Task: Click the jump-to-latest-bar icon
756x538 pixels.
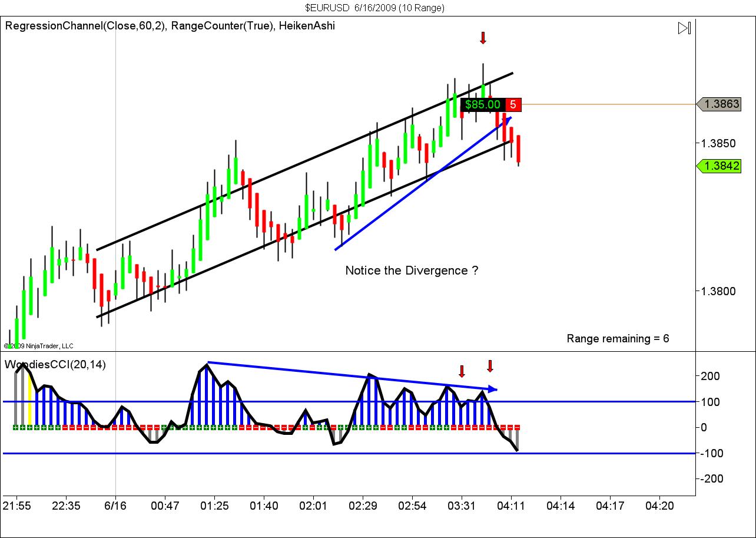Action: click(x=684, y=27)
